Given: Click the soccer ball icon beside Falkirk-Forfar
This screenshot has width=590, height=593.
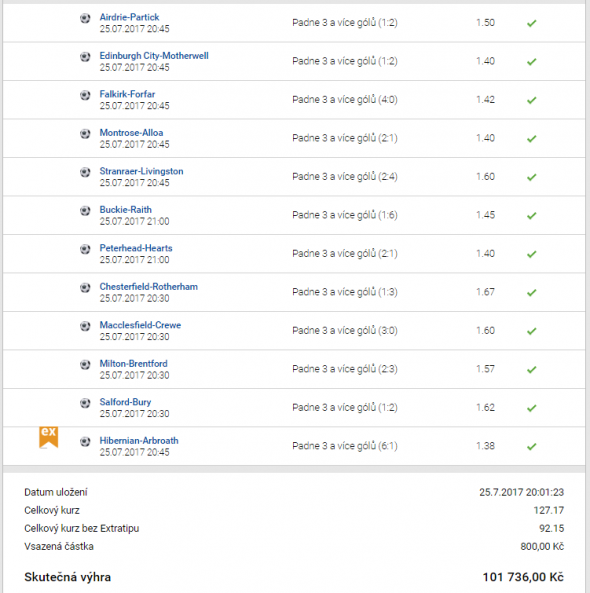Looking at the screenshot, I should 85,95.
